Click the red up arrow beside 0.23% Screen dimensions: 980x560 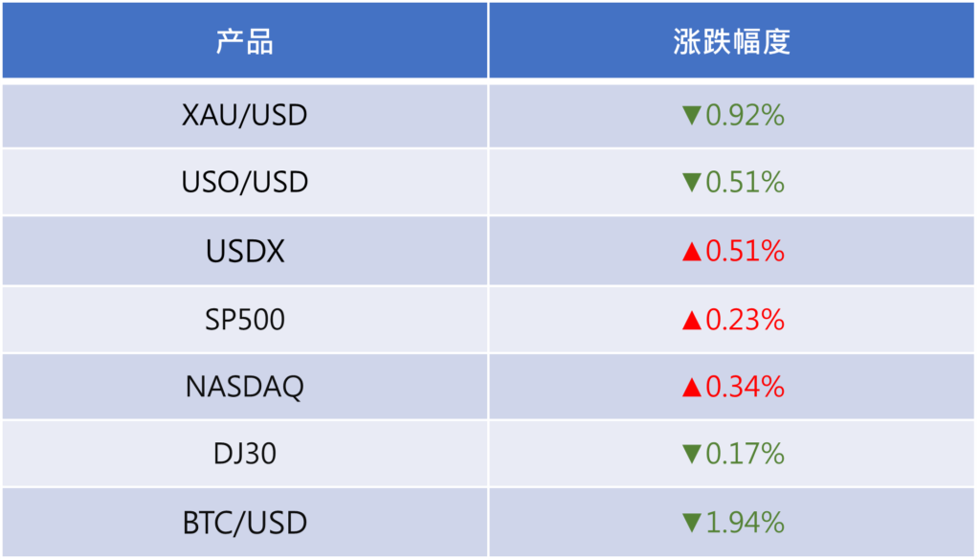tap(692, 320)
